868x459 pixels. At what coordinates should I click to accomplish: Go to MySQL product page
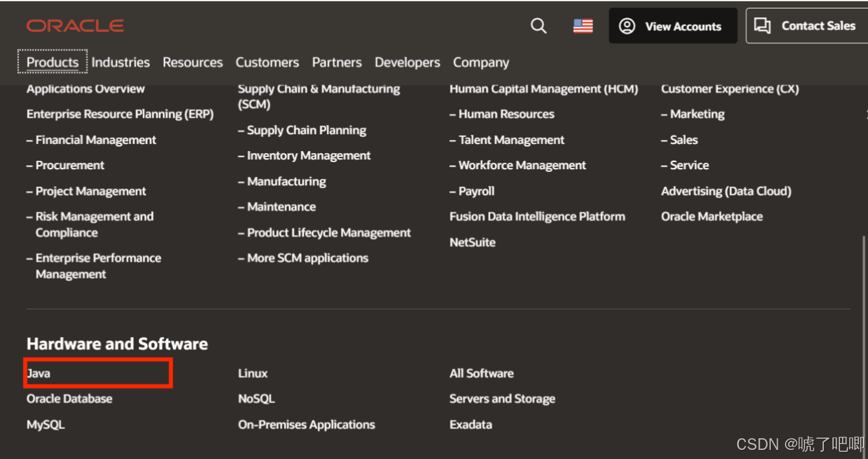[x=45, y=425]
